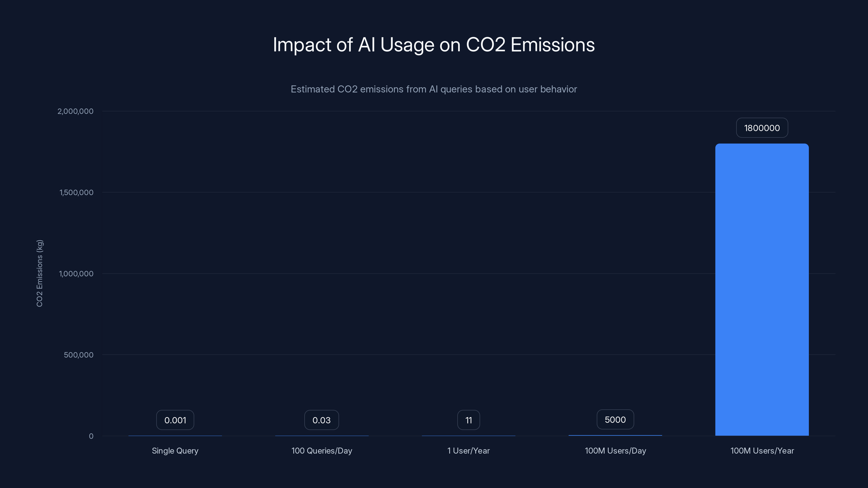Screen dimensions: 868x488
Task: Click the 11 data label badge
Action: click(468, 420)
